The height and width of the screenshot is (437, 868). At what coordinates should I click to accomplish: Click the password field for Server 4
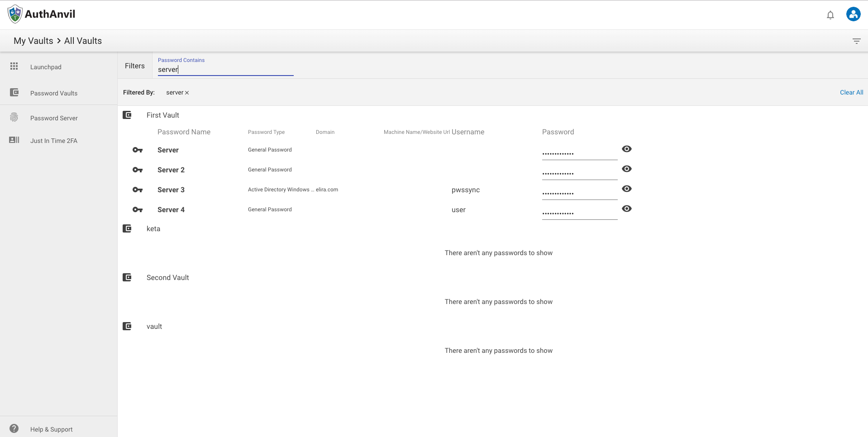[x=580, y=213]
